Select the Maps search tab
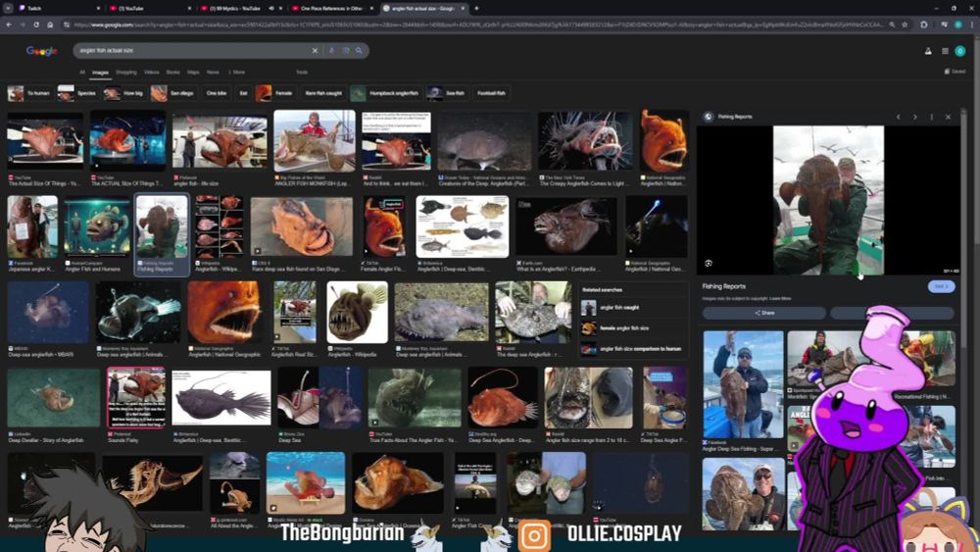 pos(193,73)
